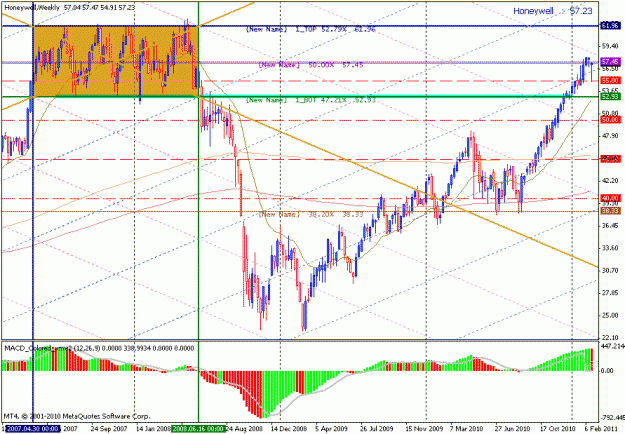Image resolution: width=625 pixels, height=434 pixels.
Task: Click the 33.60 price axis value
Action: [x=610, y=248]
